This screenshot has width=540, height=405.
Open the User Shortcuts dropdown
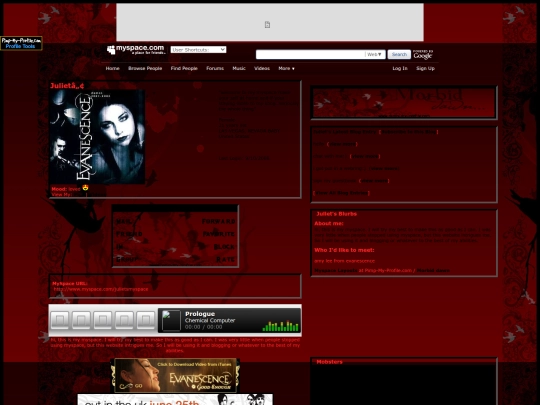(198, 50)
